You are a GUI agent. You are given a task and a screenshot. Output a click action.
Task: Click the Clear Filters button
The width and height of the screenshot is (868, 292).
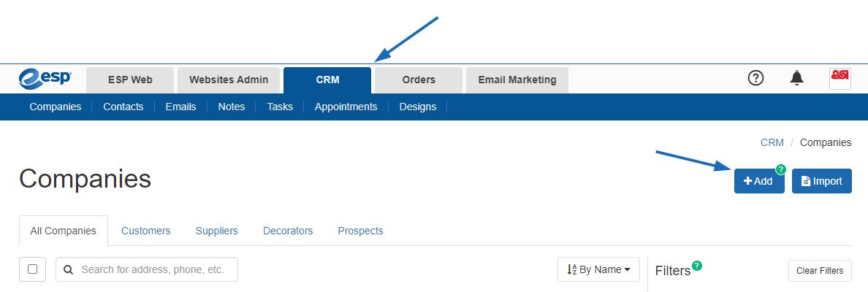(820, 270)
